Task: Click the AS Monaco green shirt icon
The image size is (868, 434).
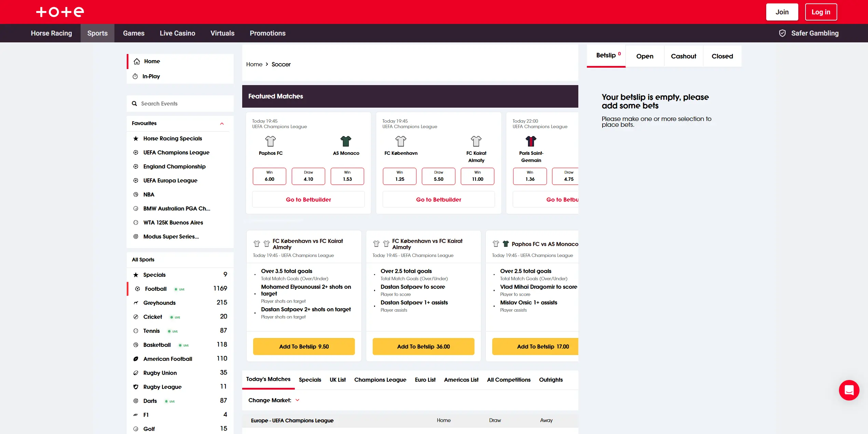Action: (x=346, y=141)
